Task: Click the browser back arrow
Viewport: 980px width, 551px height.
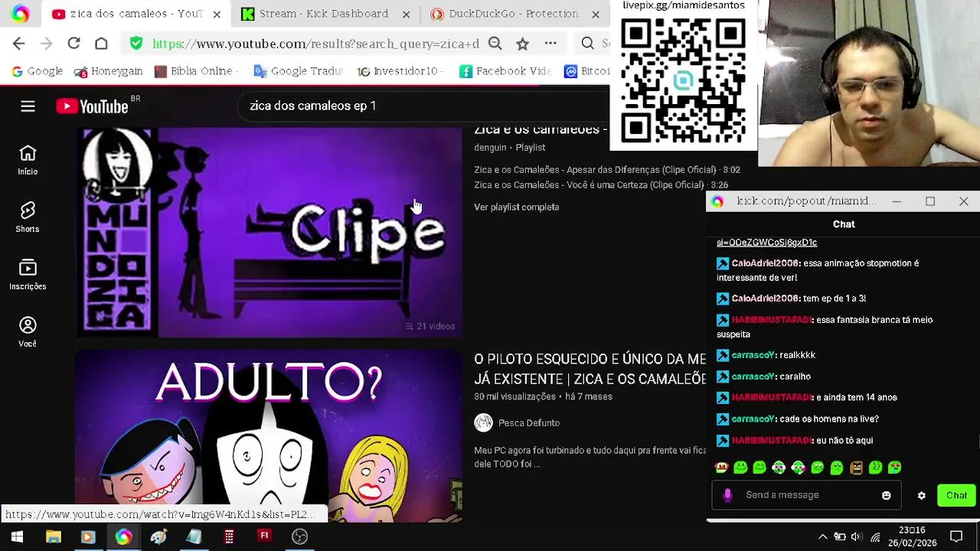Action: (x=19, y=44)
